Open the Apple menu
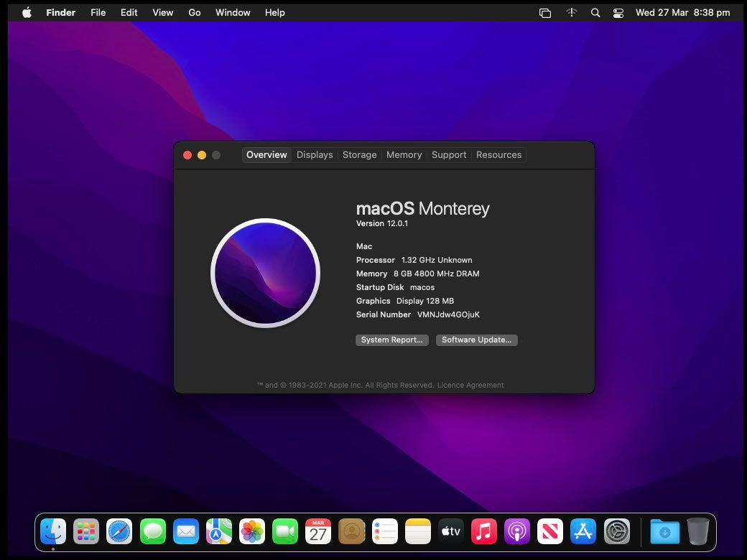The image size is (747, 560). (27, 12)
